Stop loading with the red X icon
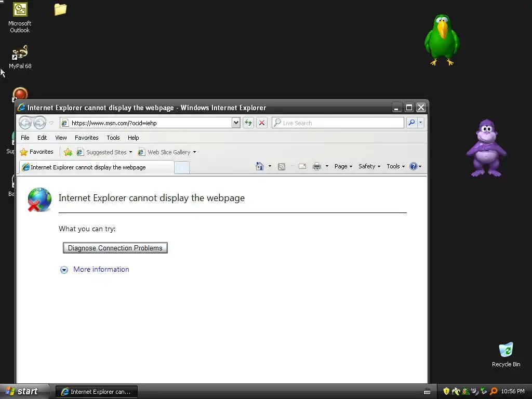The height and width of the screenshot is (399, 532). pos(262,123)
